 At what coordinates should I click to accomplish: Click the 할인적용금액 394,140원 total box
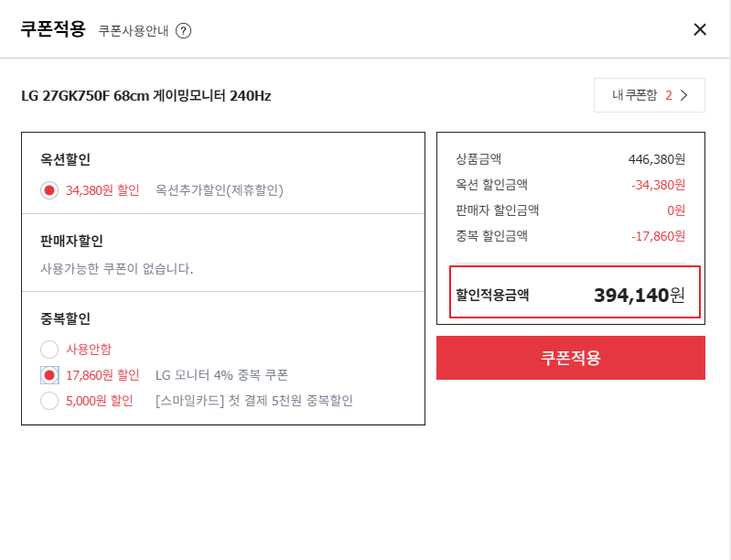point(575,293)
